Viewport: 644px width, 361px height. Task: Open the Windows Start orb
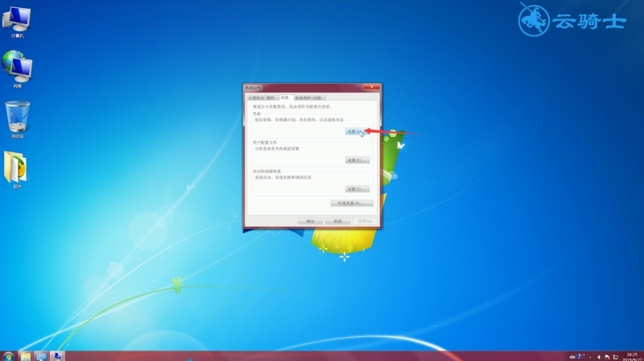tap(8, 356)
